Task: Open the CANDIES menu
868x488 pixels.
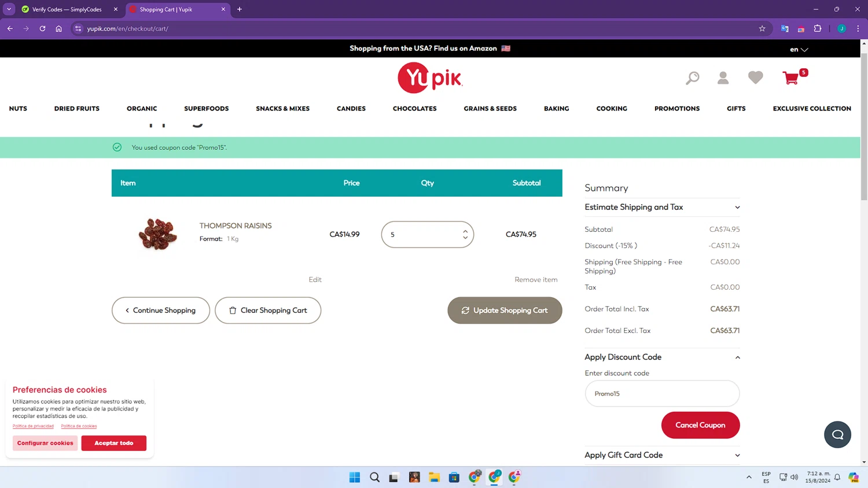Action: coord(351,109)
